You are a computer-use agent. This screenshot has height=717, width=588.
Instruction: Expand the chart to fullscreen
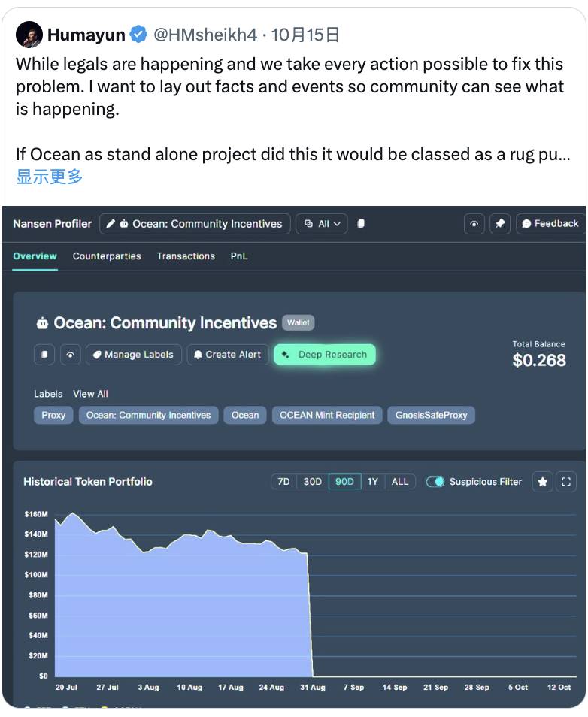566,482
